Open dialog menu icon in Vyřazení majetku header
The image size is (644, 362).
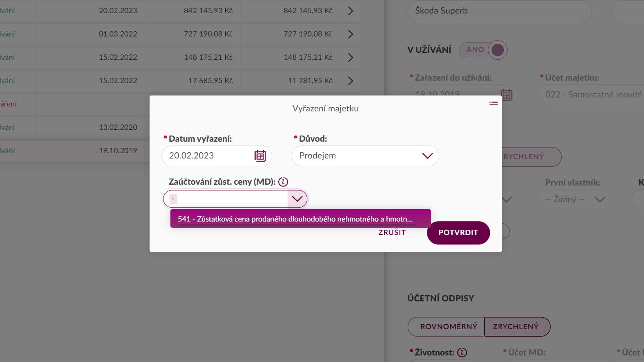[493, 104]
